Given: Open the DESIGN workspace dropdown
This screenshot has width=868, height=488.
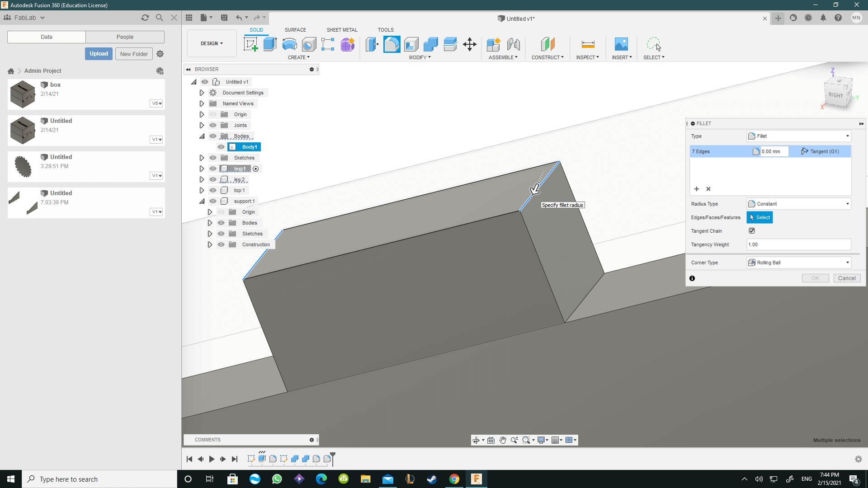Looking at the screenshot, I should tap(212, 43).
